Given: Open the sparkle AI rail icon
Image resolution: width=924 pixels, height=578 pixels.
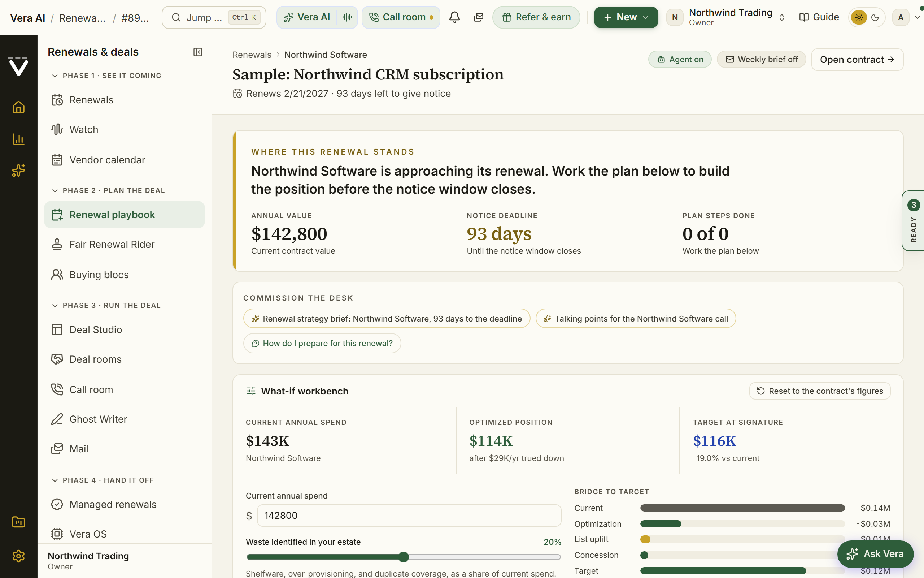Looking at the screenshot, I should (18, 171).
